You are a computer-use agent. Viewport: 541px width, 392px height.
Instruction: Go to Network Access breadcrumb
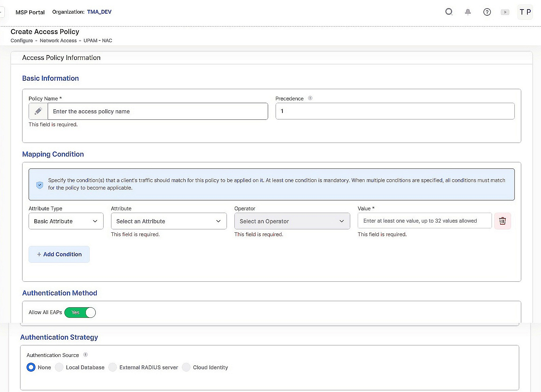pos(58,40)
